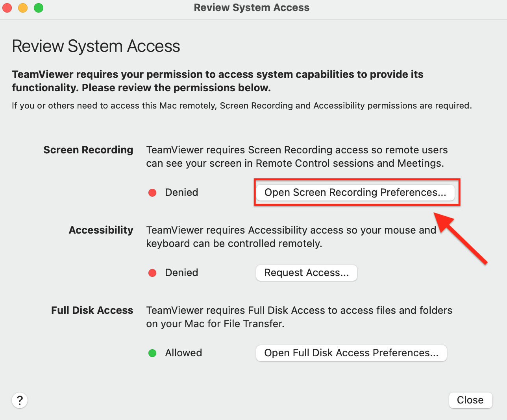
Task: Click Denied status text under Screen Recording
Action: pos(181,192)
